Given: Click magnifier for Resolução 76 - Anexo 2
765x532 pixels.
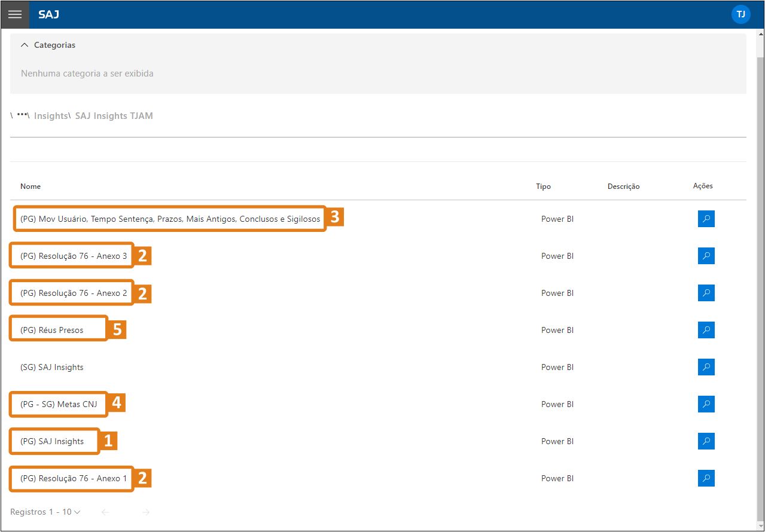Looking at the screenshot, I should 706,293.
